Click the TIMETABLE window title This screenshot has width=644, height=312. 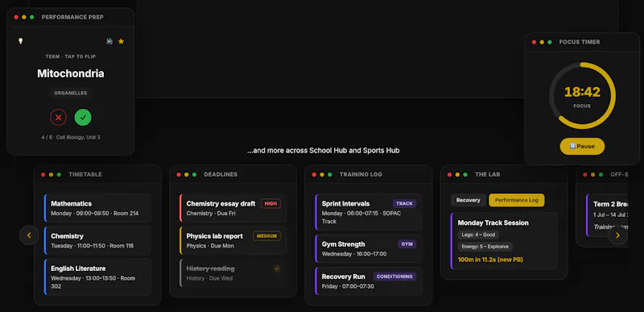[x=85, y=174]
